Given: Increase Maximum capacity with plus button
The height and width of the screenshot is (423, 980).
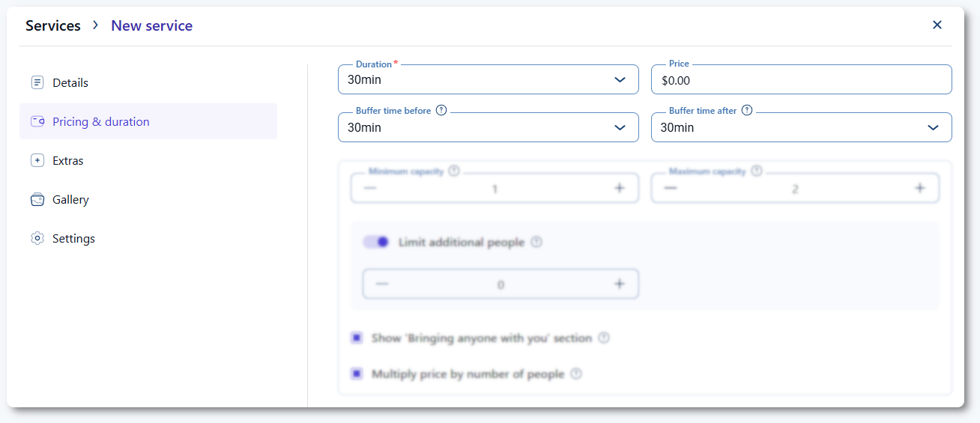Looking at the screenshot, I should [919, 188].
